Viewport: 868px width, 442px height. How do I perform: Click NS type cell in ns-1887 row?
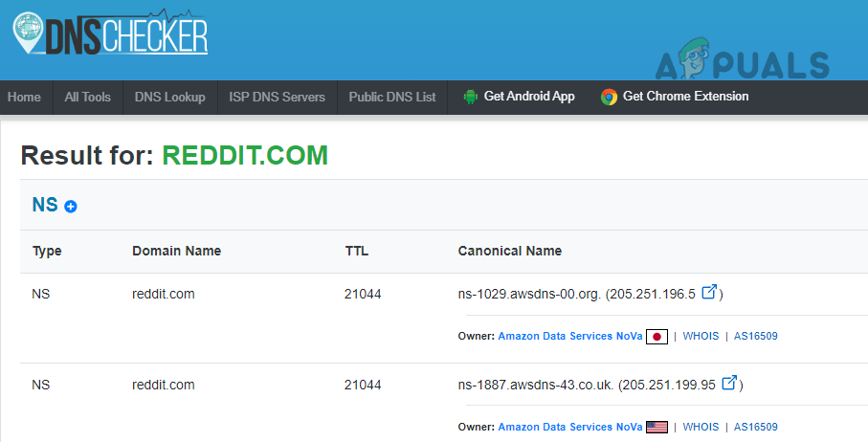coord(41,385)
